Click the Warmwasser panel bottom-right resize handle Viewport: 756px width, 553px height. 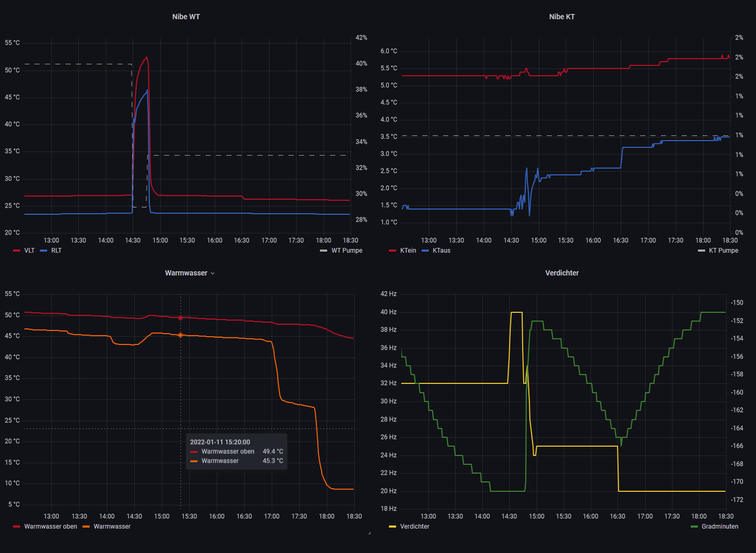pos(369,533)
